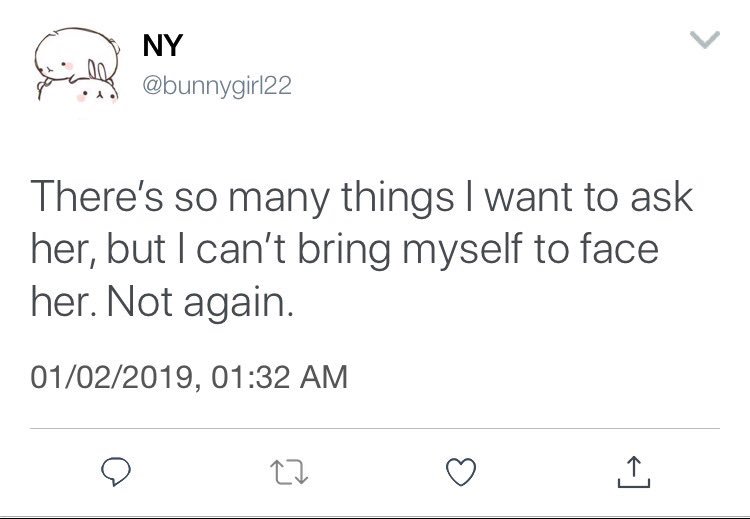Retweet the post from @bunnygirl22
This screenshot has width=750, height=519.
tap(285, 469)
